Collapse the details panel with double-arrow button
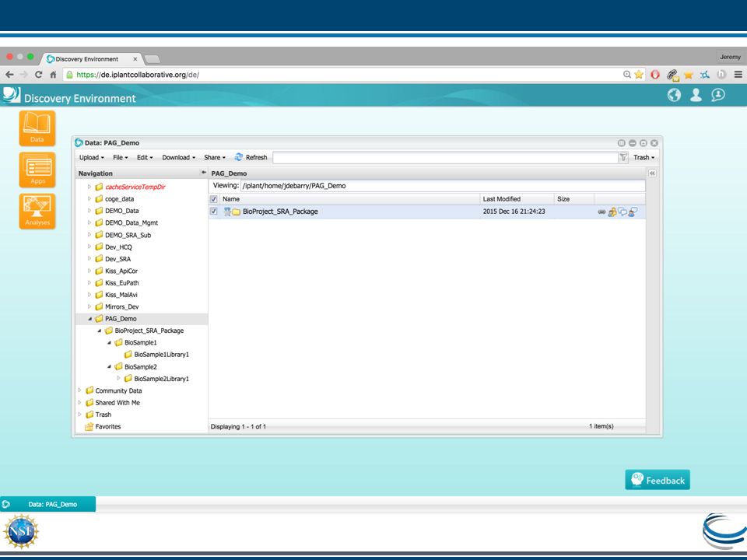747x560 pixels. [x=652, y=173]
